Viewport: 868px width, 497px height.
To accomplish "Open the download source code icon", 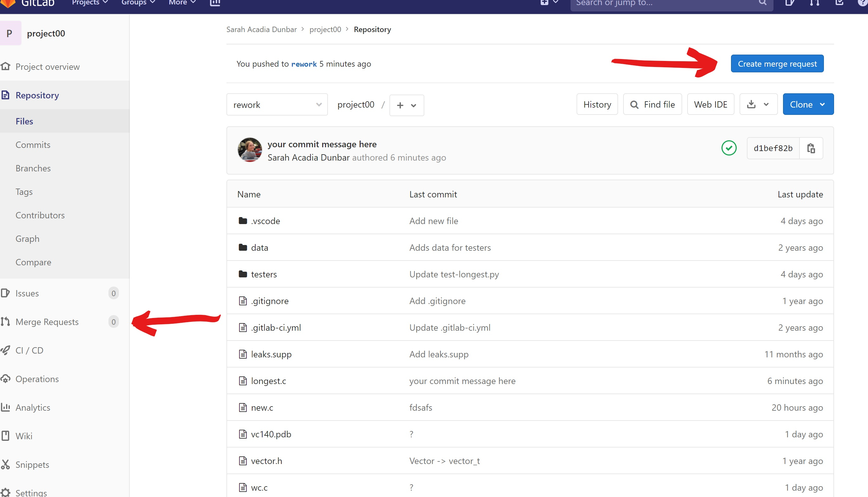I will pos(751,104).
